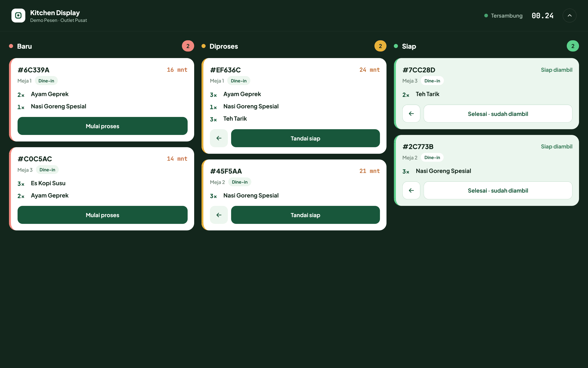
Task: Click Es Kopi Susu item in #C0C5AC
Action: 48,183
